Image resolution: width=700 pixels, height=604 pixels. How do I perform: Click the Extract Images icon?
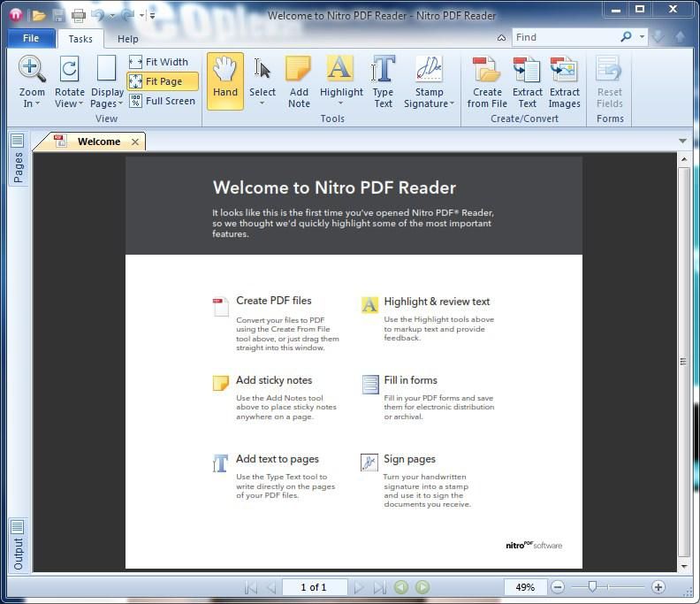coord(564,69)
